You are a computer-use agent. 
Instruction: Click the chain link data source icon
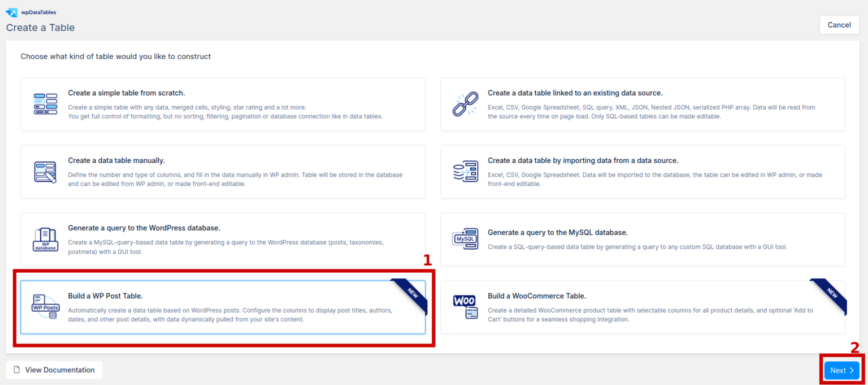click(x=465, y=104)
